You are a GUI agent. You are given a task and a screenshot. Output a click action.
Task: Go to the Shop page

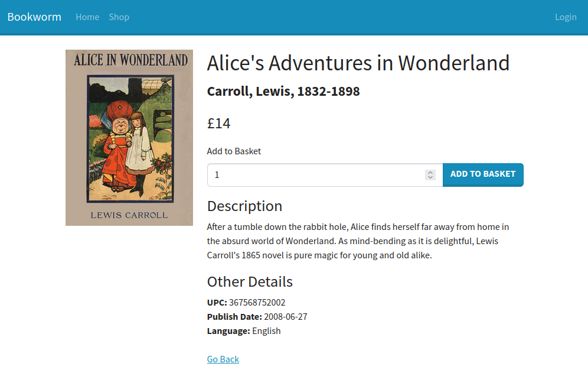(119, 17)
